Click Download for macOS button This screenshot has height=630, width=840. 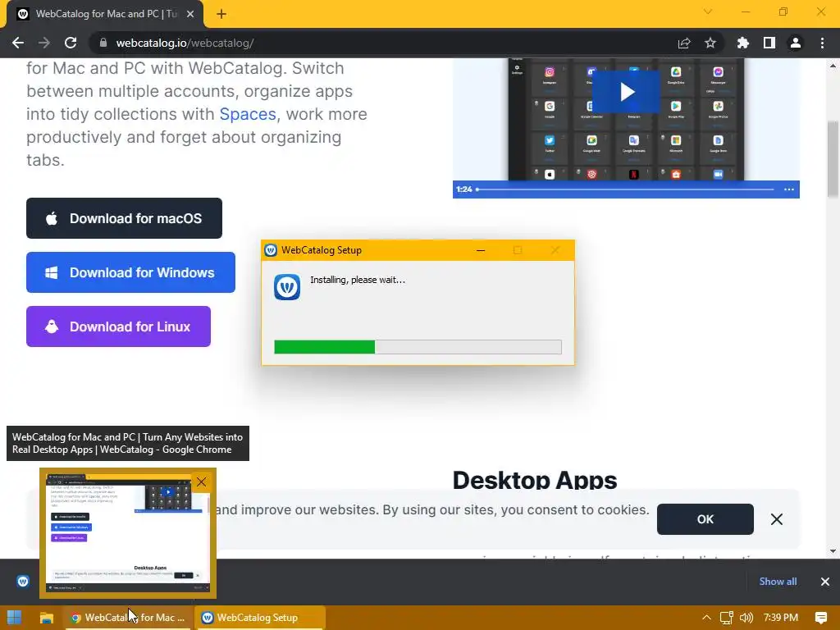(125, 218)
